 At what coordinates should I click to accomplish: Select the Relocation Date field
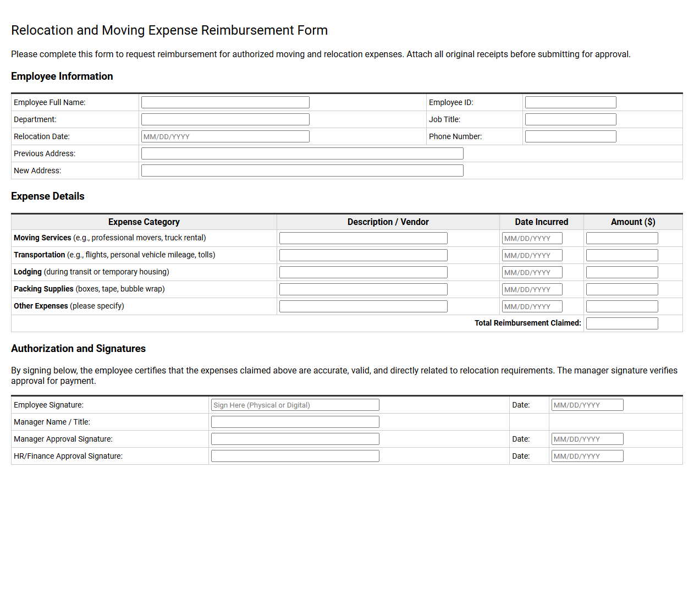click(x=225, y=136)
